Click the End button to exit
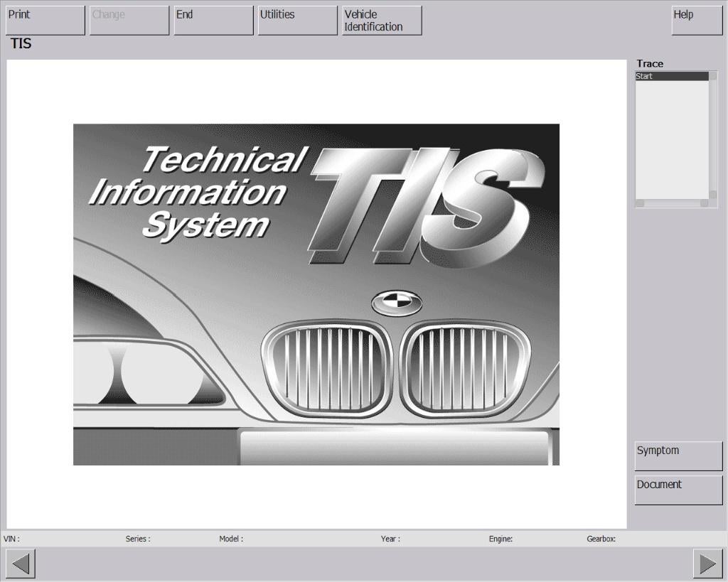The width and height of the screenshot is (728, 582). pos(212,19)
